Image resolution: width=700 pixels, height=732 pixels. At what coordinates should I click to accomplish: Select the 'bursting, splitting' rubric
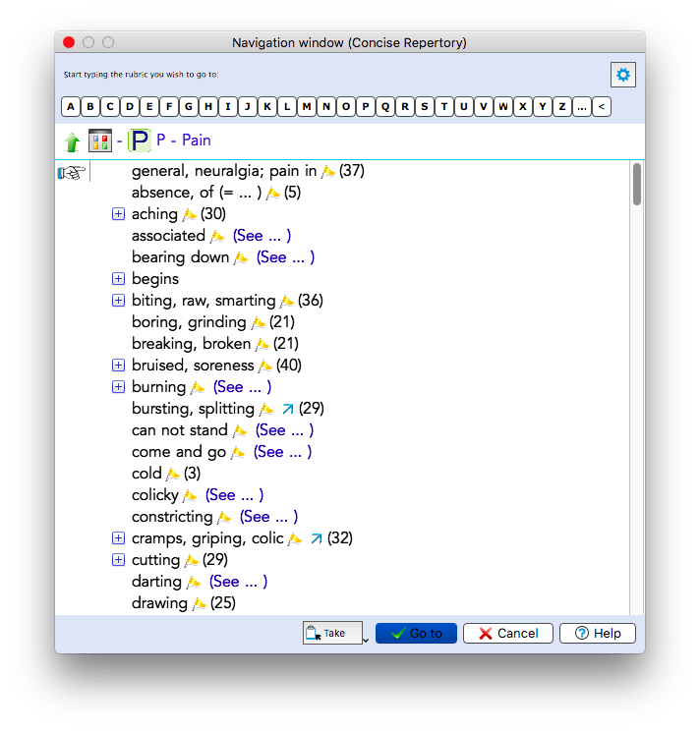point(194,409)
